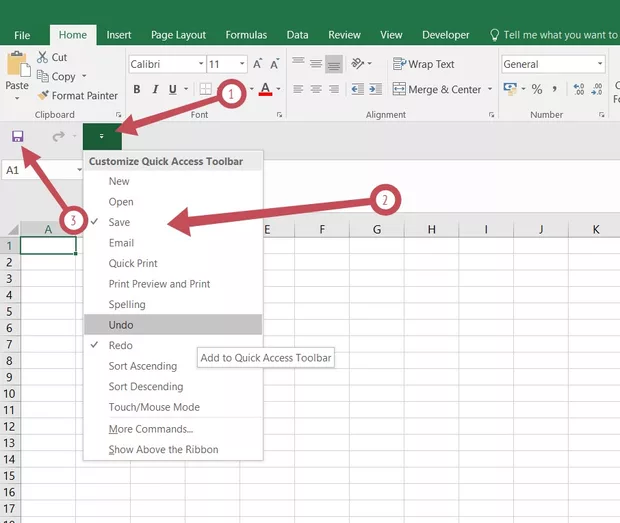Click the Wrap Text button
Viewport: 620px width, 523px height.
[423, 64]
